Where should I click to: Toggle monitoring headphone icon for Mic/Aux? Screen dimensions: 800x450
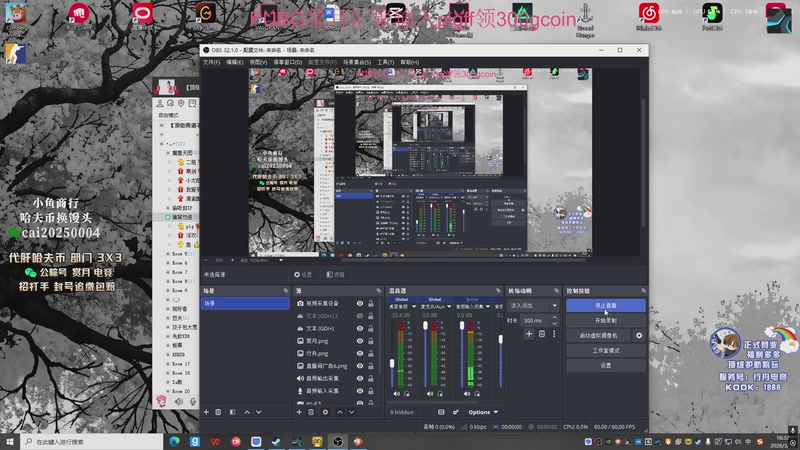(440, 393)
